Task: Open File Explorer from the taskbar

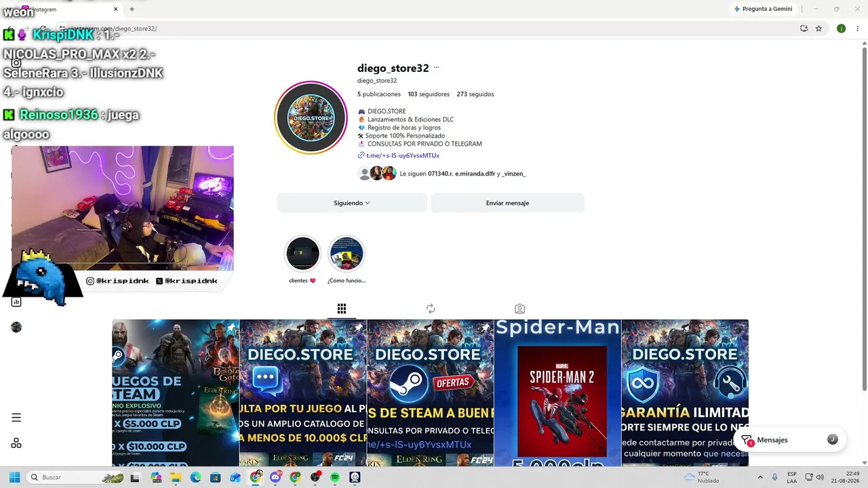Action: tap(176, 477)
